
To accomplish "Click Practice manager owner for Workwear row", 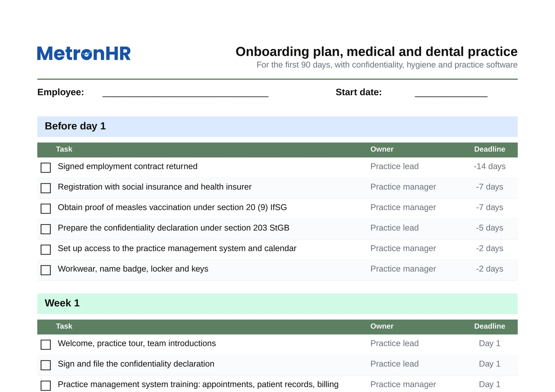I will pos(403,269).
